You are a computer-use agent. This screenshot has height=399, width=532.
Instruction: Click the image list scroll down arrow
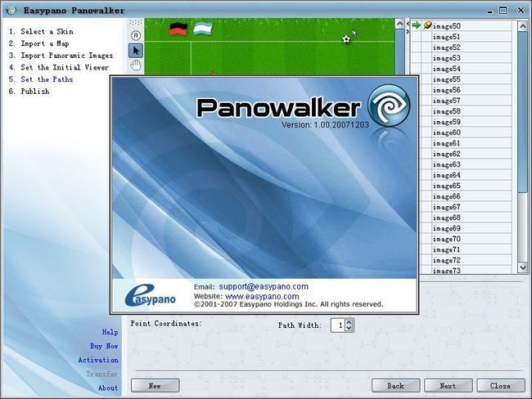pyautogui.click(x=523, y=267)
